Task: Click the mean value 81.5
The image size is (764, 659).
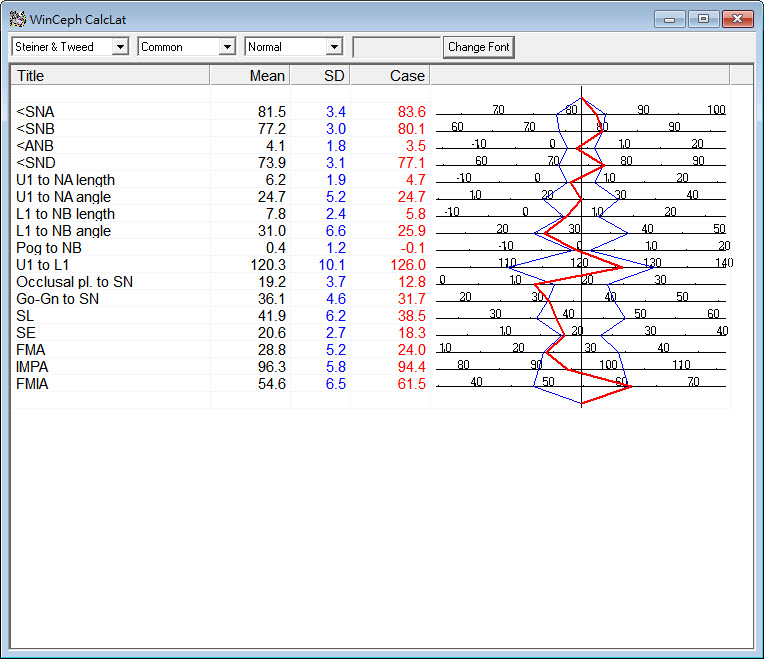Action: [x=272, y=112]
